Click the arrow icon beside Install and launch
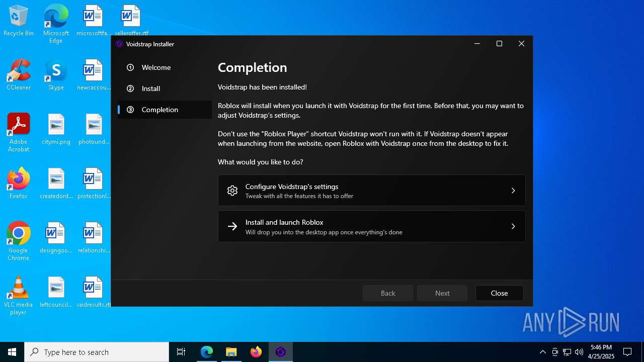Viewport: 644px width, 362px height. tap(232, 227)
